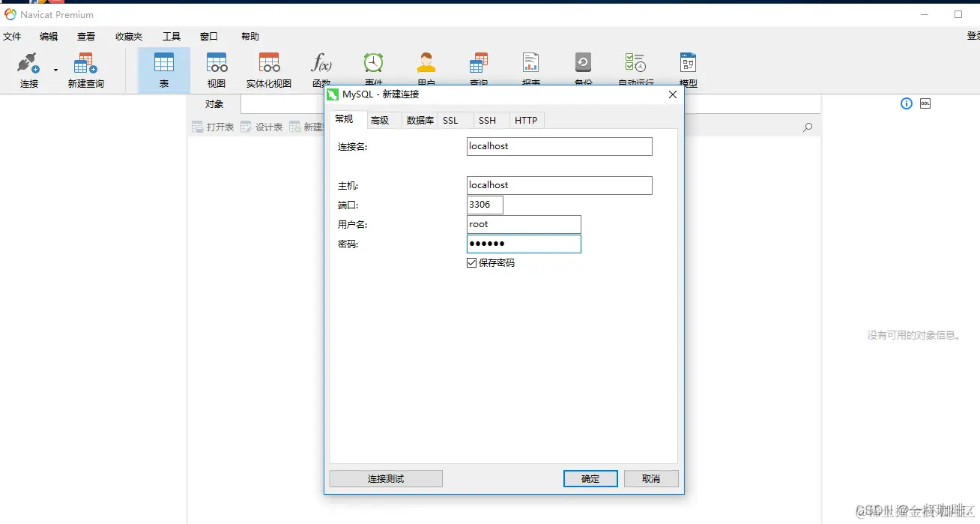This screenshot has width=980, height=524.
Task: Switch to the HTTP tab
Action: coord(526,120)
